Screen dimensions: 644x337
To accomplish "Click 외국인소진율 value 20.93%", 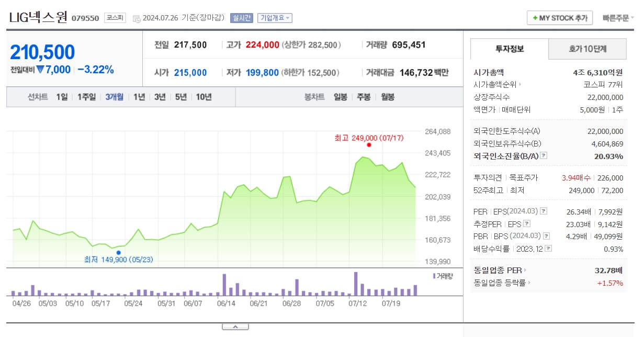I will click(x=609, y=156).
